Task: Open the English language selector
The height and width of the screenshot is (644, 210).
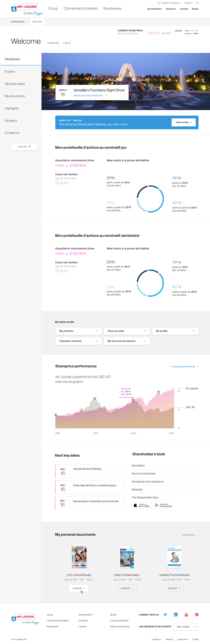Action: (x=189, y=3)
